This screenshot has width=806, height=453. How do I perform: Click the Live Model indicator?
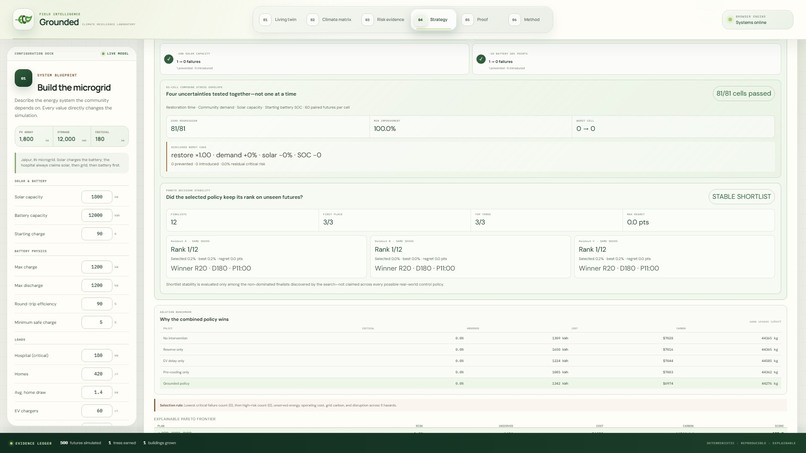pyautogui.click(x=115, y=53)
